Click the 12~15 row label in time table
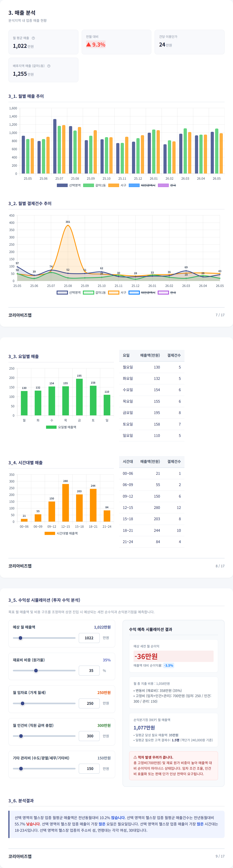This screenshot has width=233, height=868. pyautogui.click(x=128, y=507)
